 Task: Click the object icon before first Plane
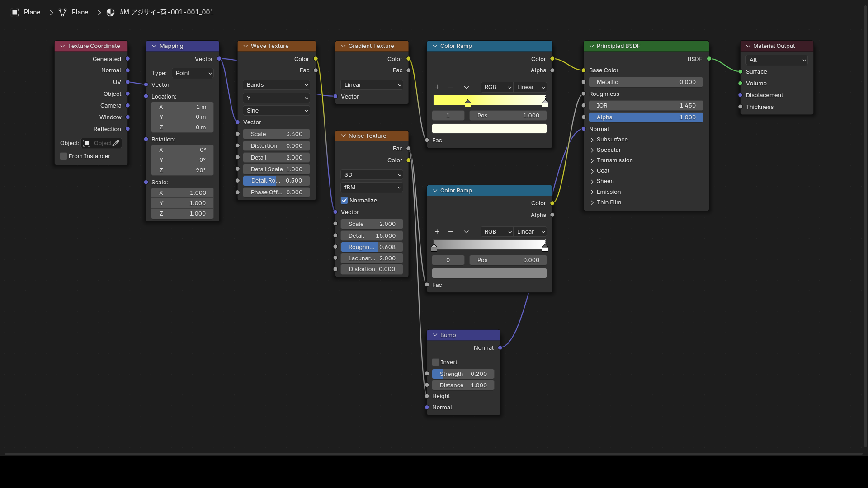pyautogui.click(x=14, y=12)
